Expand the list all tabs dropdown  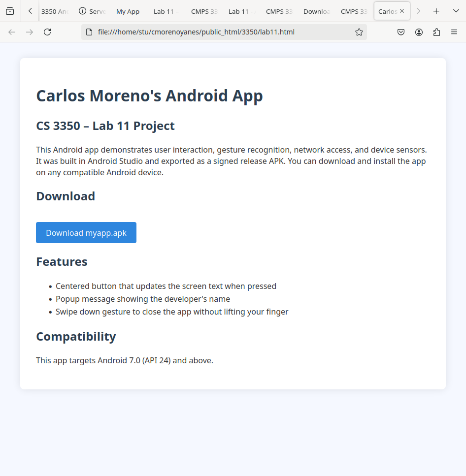(x=456, y=11)
